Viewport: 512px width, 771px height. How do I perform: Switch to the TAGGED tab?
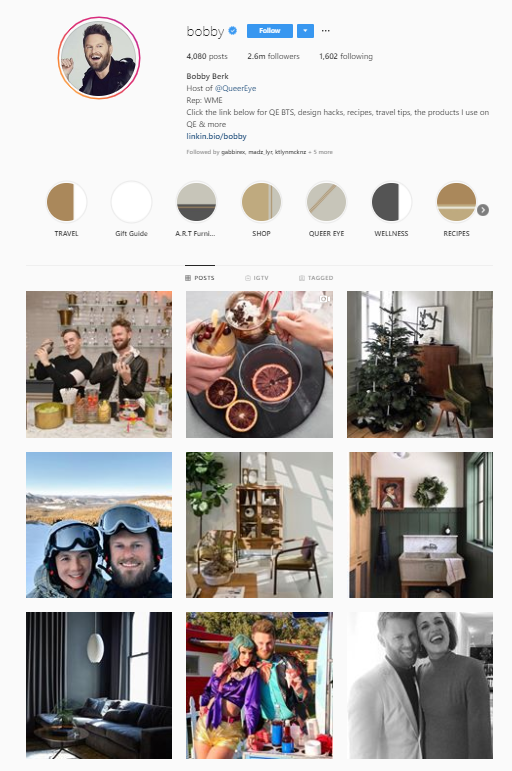pos(316,278)
